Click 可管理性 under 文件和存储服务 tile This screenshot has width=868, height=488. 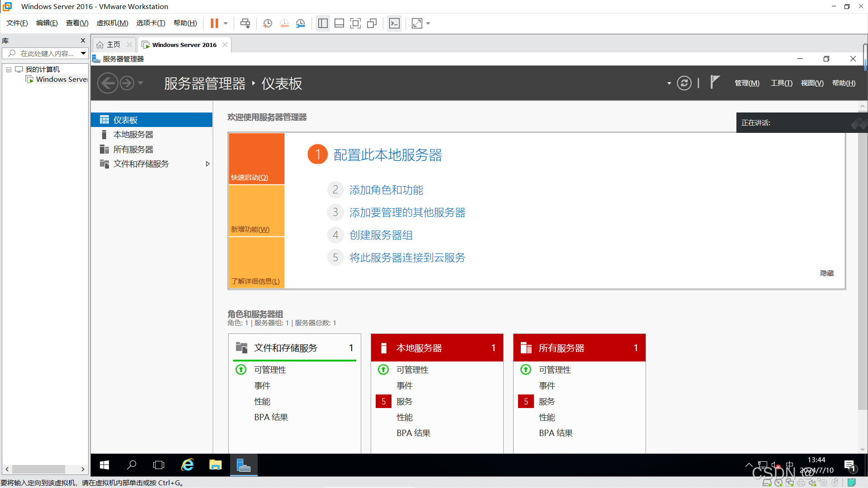pyautogui.click(x=269, y=370)
